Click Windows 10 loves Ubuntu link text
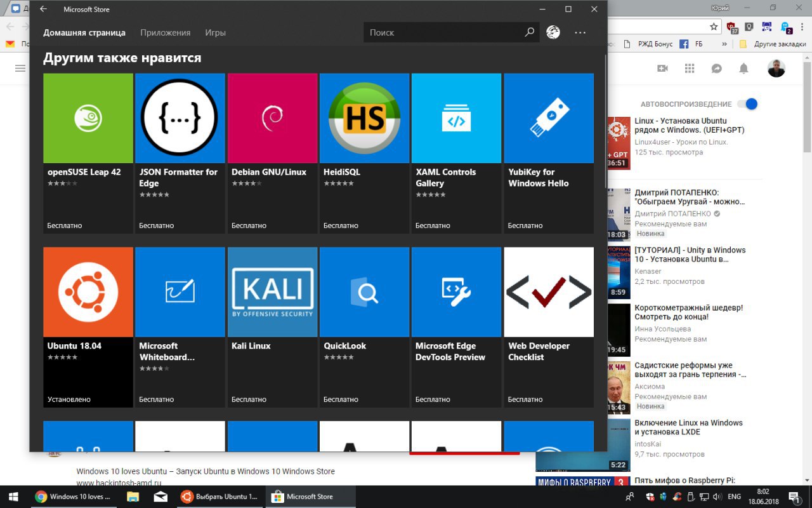812x508 pixels. 206,471
